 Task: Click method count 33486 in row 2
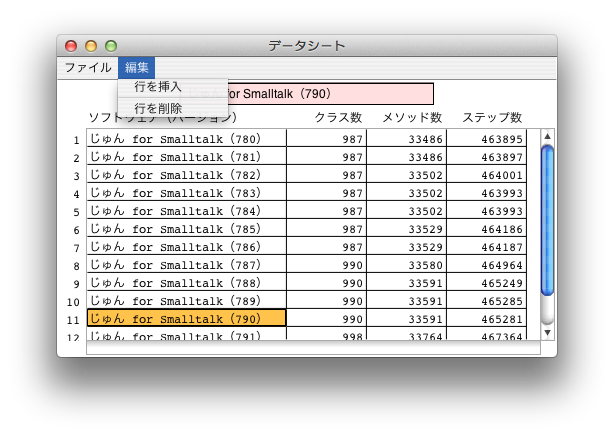click(x=406, y=157)
